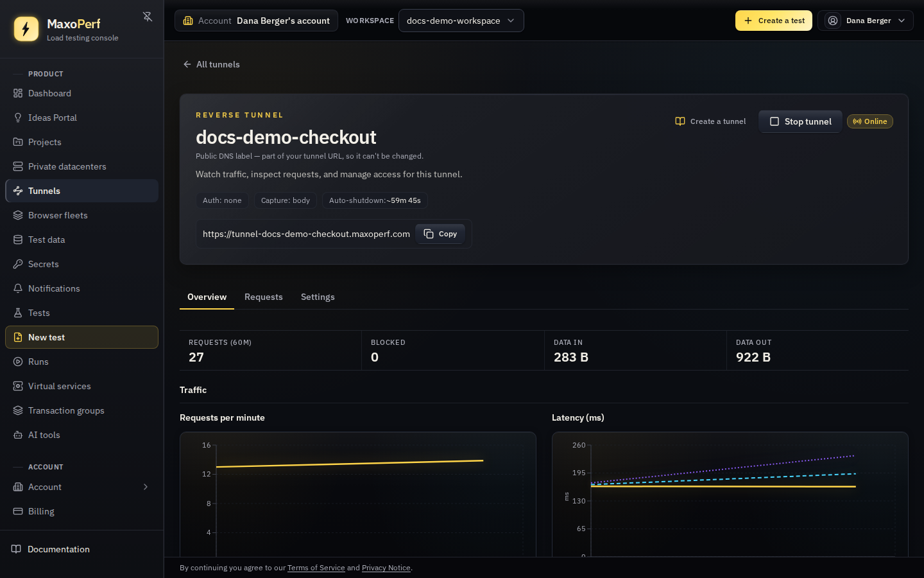The width and height of the screenshot is (924, 578).
Task: Click the book icon by Create a tunnel
Action: (x=680, y=121)
